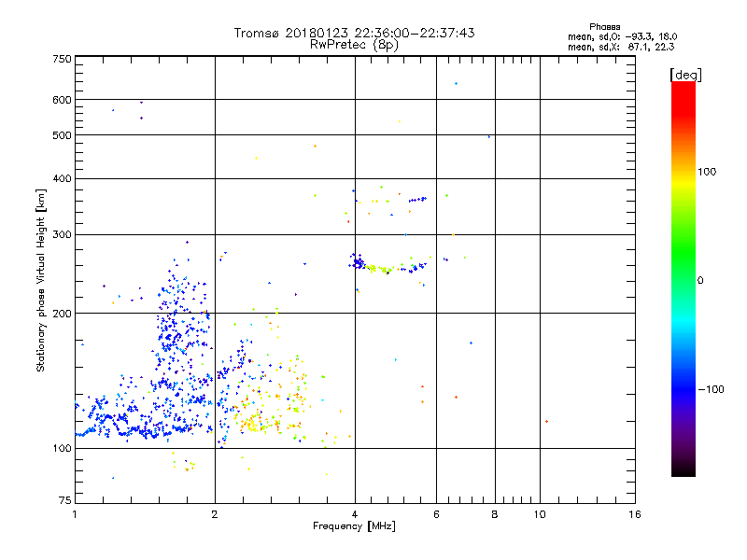Click the x-axis tick label "16"
747x560 pixels.
[x=635, y=514]
